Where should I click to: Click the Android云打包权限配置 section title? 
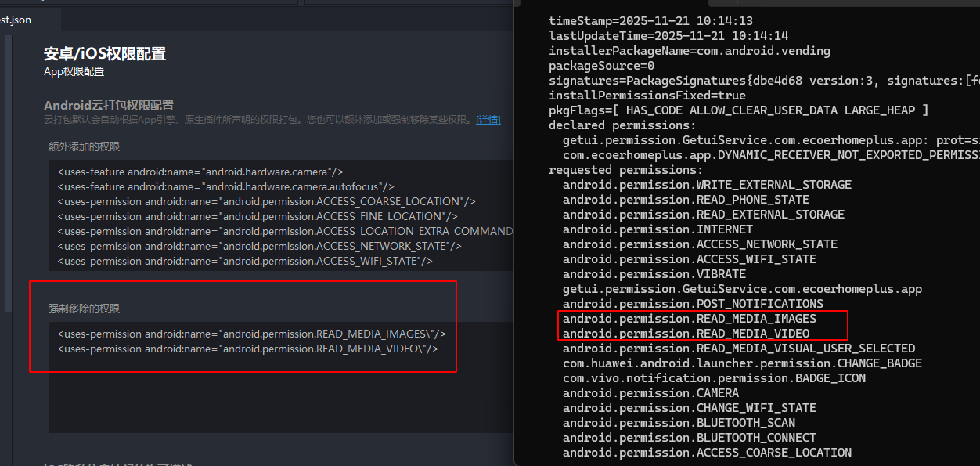pos(109,106)
